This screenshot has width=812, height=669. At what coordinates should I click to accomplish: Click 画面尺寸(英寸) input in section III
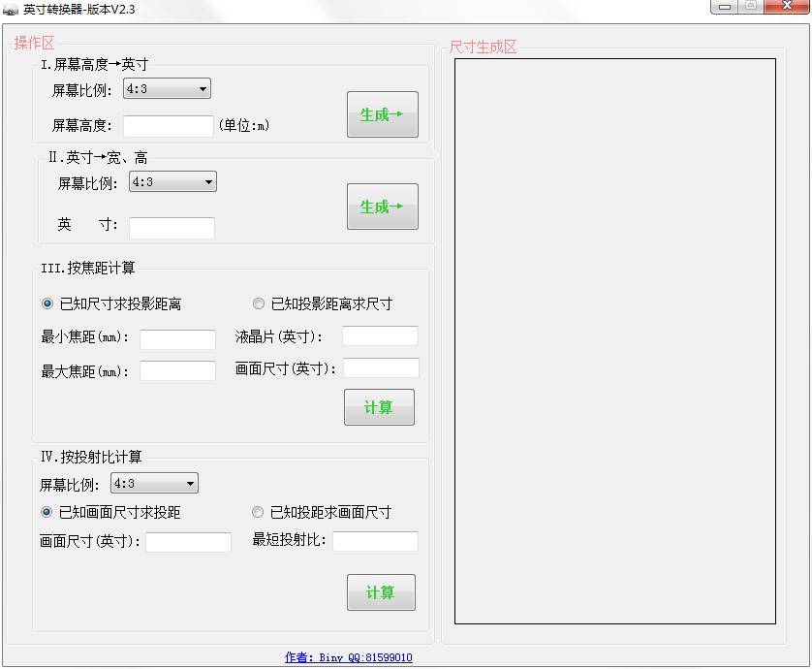pos(381,367)
